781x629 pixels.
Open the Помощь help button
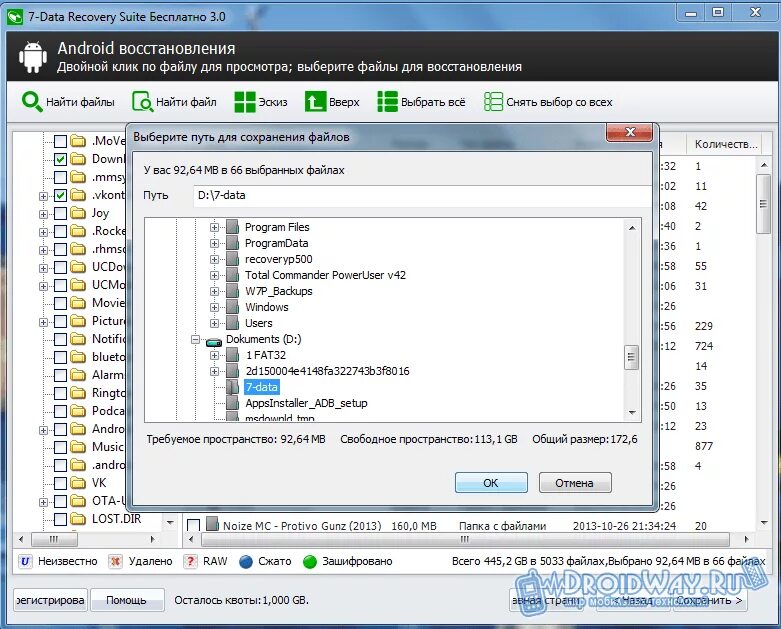[127, 600]
